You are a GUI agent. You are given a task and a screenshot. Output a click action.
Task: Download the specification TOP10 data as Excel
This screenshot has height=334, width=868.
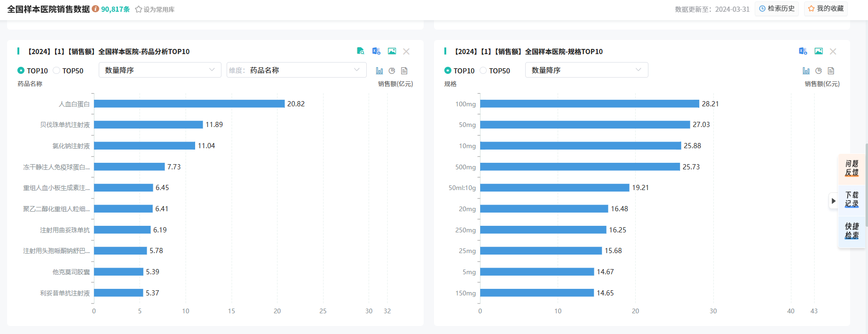[x=803, y=51]
